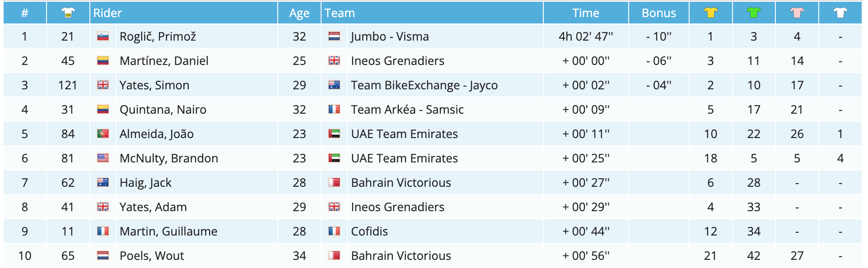The width and height of the screenshot is (868, 268).
Task: Click the Portuguese flag next to Almeida
Action: 103,134
